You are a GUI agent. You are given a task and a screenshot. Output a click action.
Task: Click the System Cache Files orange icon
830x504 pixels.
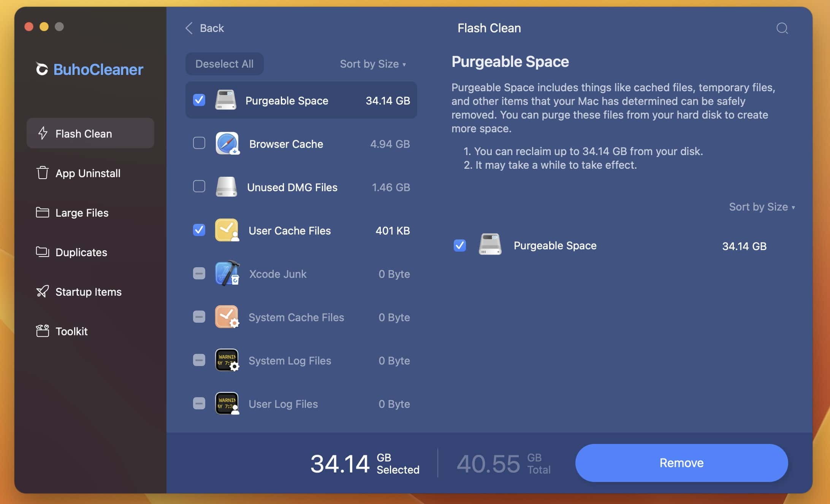click(227, 317)
